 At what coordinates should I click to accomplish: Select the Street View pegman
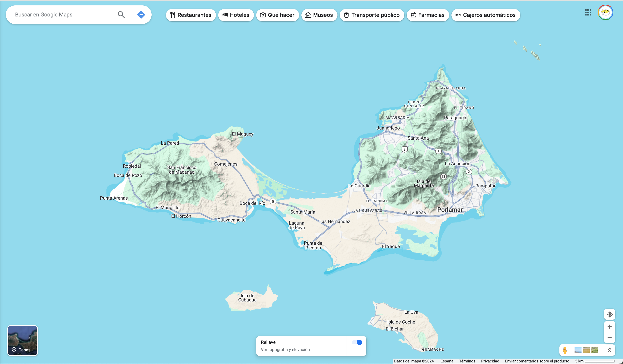click(x=565, y=350)
